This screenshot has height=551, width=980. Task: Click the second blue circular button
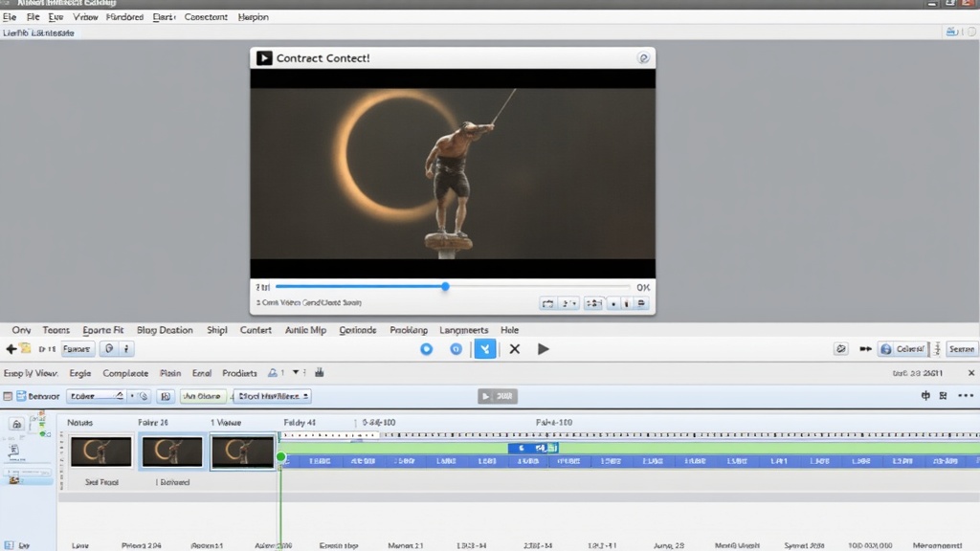456,349
